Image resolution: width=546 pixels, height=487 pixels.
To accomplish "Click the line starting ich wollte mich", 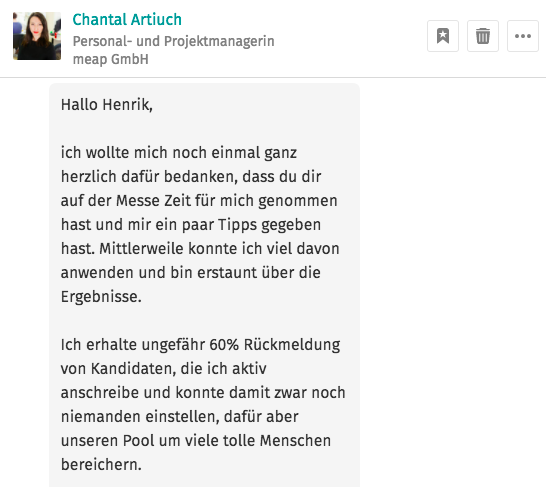I will [x=179, y=152].
